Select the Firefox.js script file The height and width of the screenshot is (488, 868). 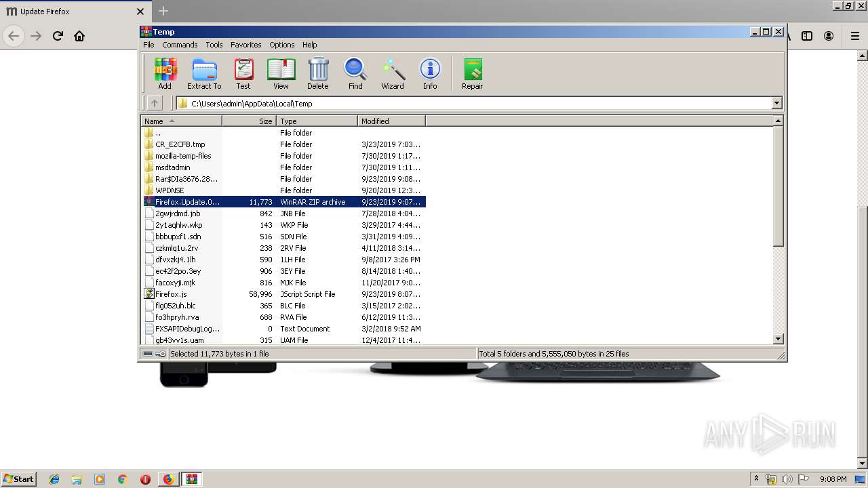284,294
